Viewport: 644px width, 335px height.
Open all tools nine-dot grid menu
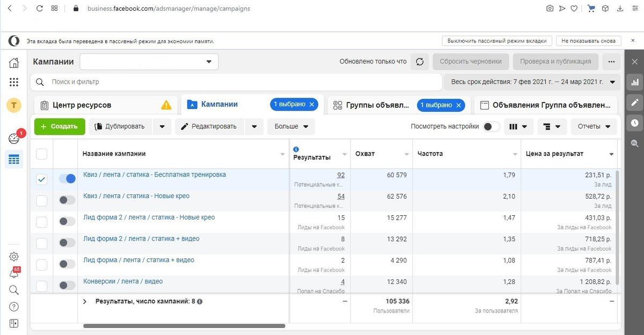pyautogui.click(x=14, y=82)
